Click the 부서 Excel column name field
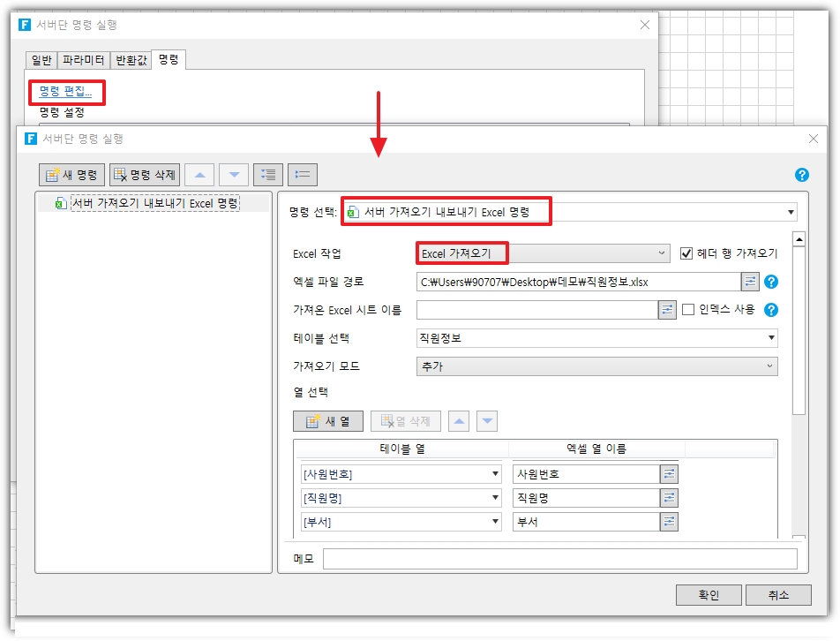This screenshot has width=840, height=641. pyautogui.click(x=586, y=522)
